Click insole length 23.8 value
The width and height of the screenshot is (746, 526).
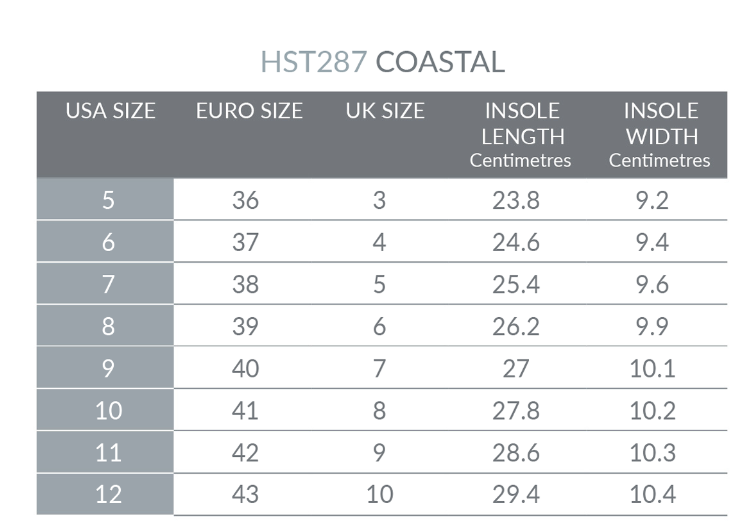tap(516, 200)
